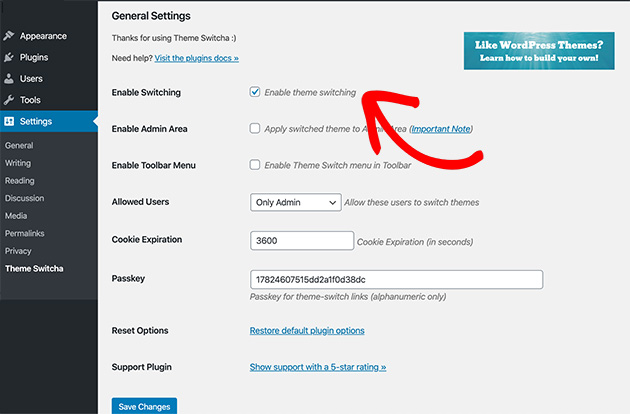Click 'Thanks for using Theme Switcha' text

(174, 38)
